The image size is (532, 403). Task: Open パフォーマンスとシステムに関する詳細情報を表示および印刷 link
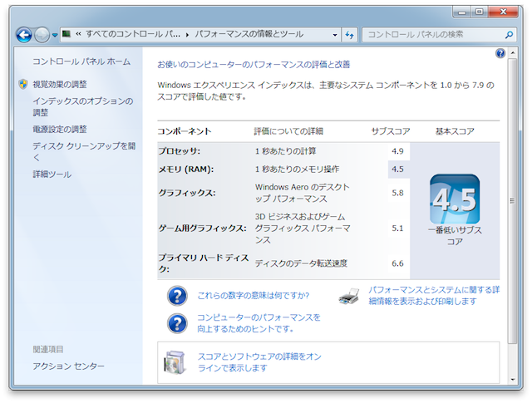pyautogui.click(x=434, y=296)
